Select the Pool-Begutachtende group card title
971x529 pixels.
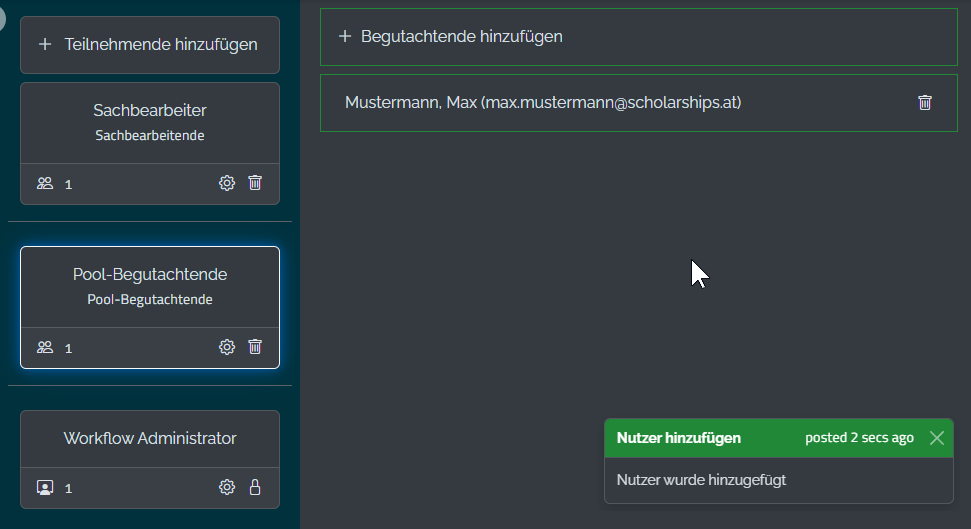pyautogui.click(x=150, y=274)
